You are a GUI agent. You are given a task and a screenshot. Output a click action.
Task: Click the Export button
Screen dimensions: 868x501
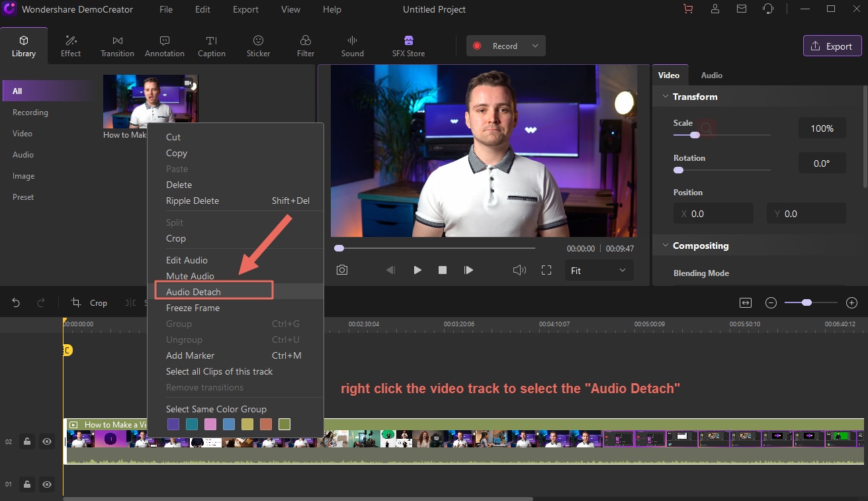[x=832, y=46]
